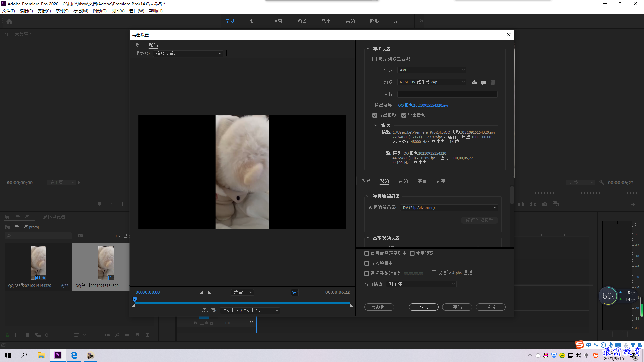Screen dimensions: 644x362
Task: Click the project list view icon
Action: (x=17, y=335)
